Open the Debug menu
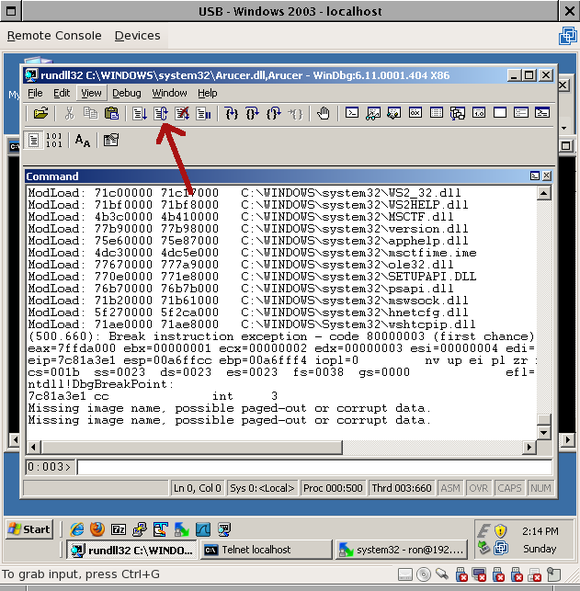This screenshot has width=580, height=591. pyautogui.click(x=127, y=93)
